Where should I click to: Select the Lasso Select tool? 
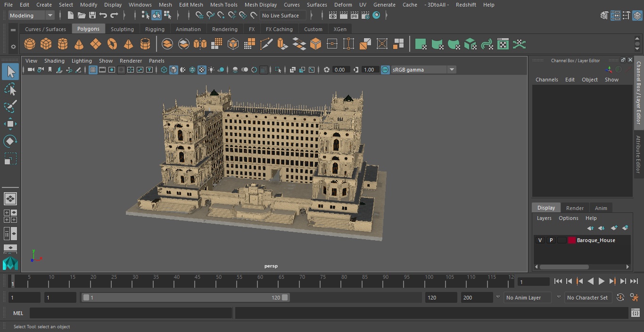tap(10, 89)
